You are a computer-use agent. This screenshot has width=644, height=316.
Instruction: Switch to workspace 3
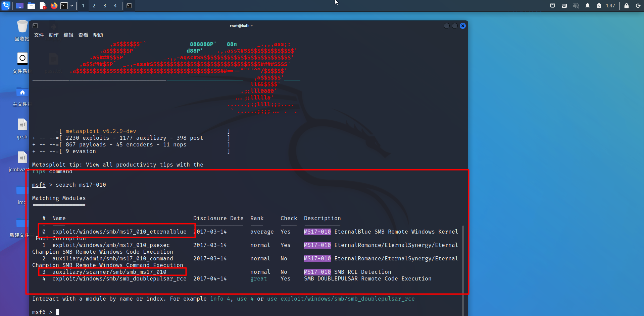105,6
